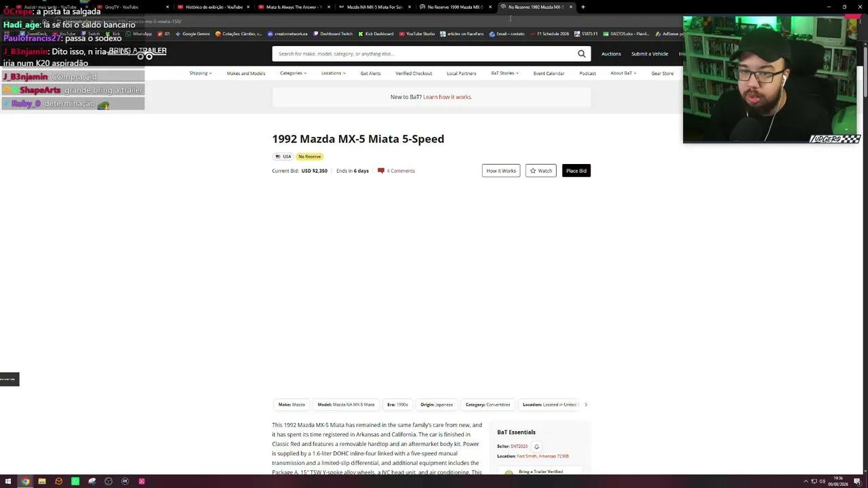
Task: Visit the Gear Store
Action: tap(663, 73)
